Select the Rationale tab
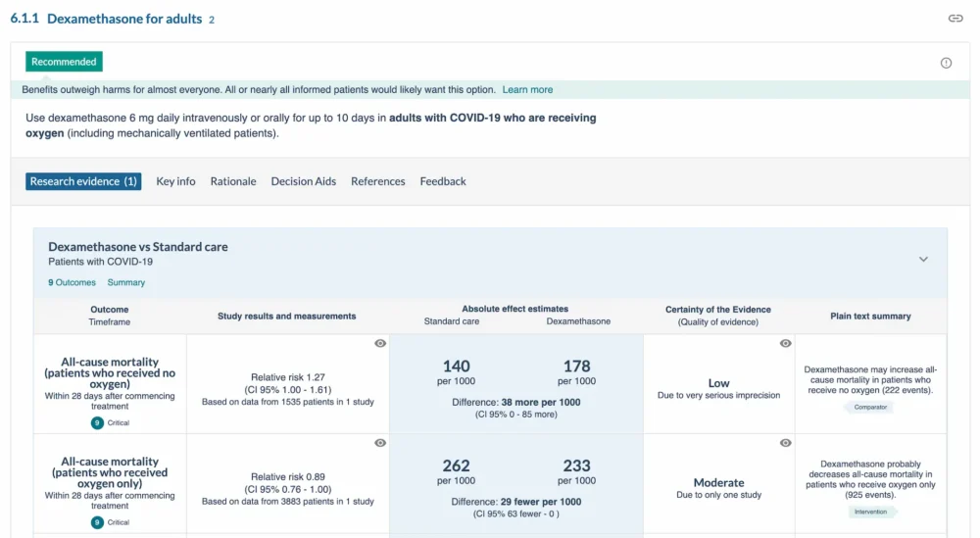Screen dimensions: 980x538 233,181
